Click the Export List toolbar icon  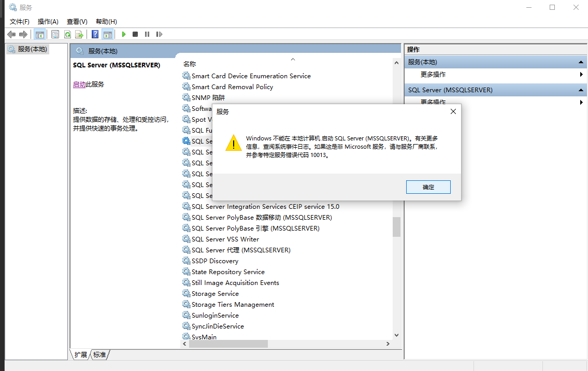point(79,35)
